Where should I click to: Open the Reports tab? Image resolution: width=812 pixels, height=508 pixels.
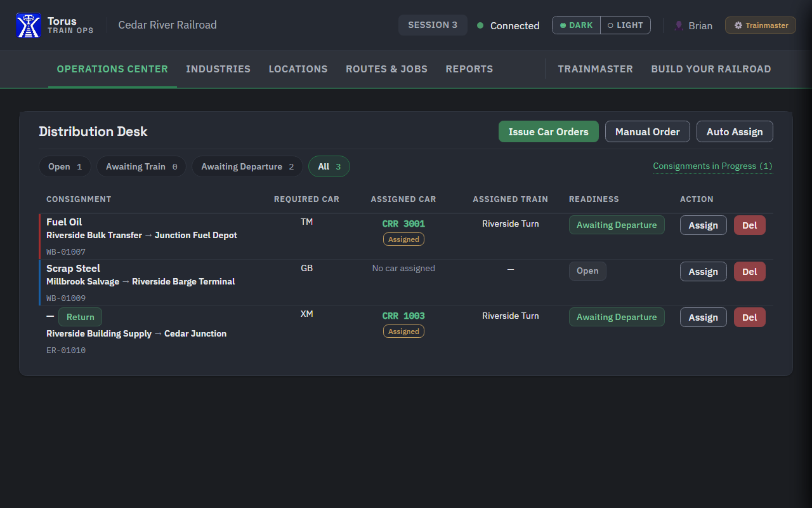click(x=469, y=69)
